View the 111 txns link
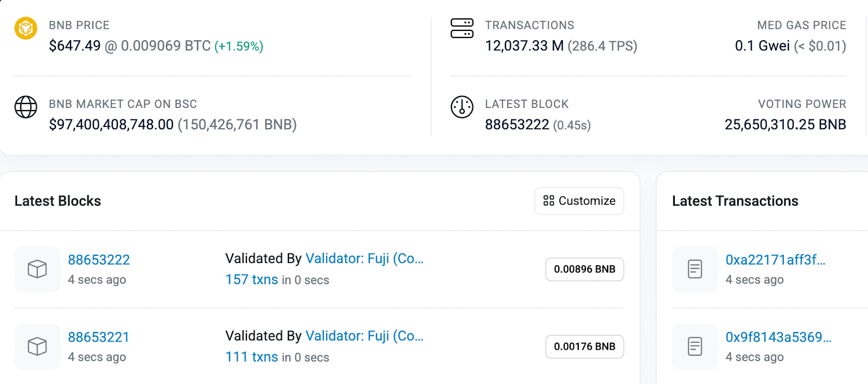 [252, 357]
